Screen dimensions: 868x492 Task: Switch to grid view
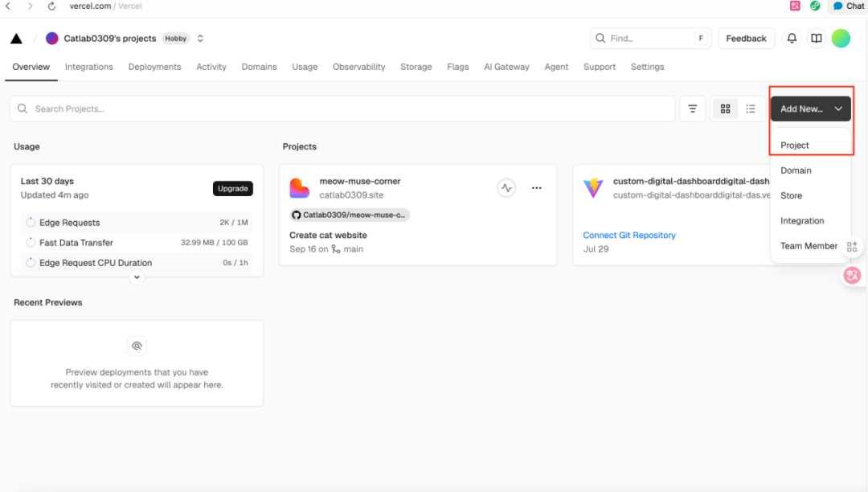point(725,109)
